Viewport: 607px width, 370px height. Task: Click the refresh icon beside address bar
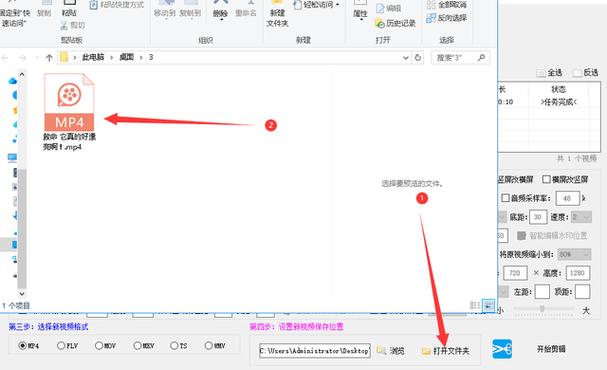pyautogui.click(x=418, y=58)
